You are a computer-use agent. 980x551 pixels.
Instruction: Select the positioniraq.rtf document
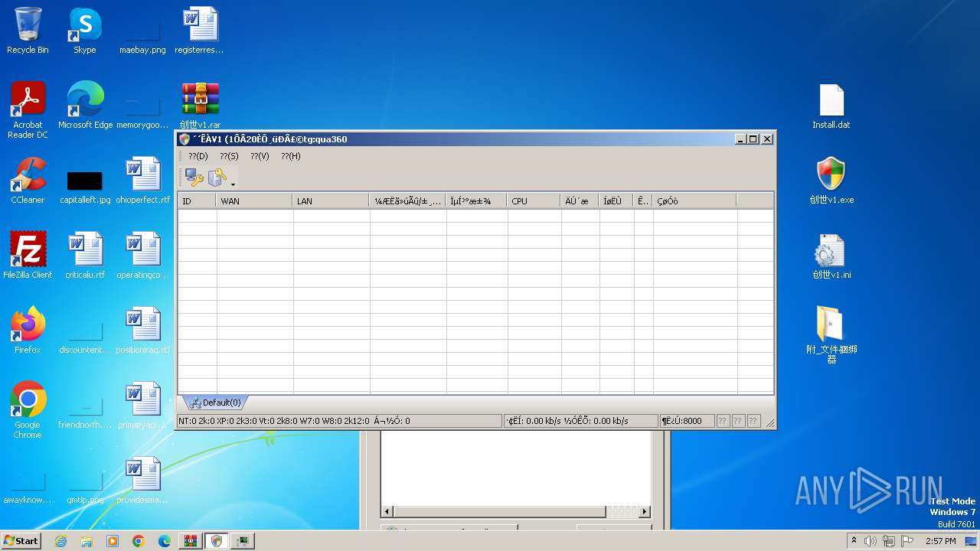[142, 331]
